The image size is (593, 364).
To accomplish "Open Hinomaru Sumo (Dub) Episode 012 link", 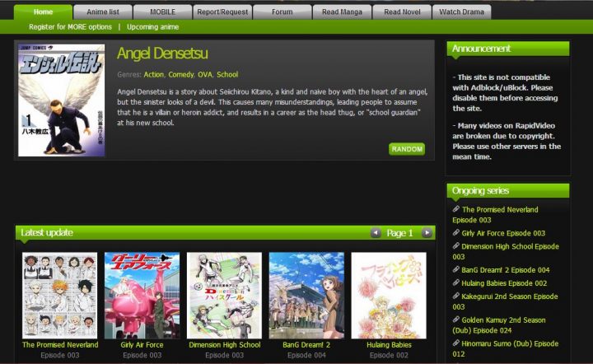I will pos(506,348).
